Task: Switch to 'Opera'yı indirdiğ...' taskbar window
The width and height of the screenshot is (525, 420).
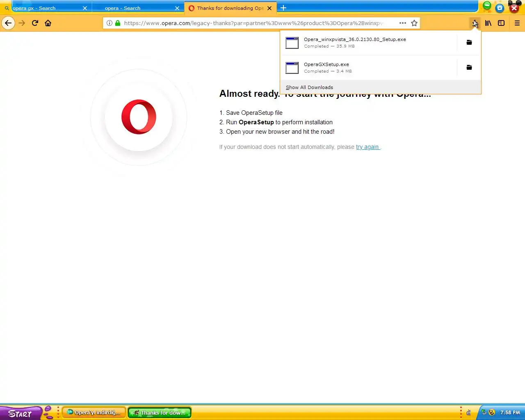Action: coord(94,413)
